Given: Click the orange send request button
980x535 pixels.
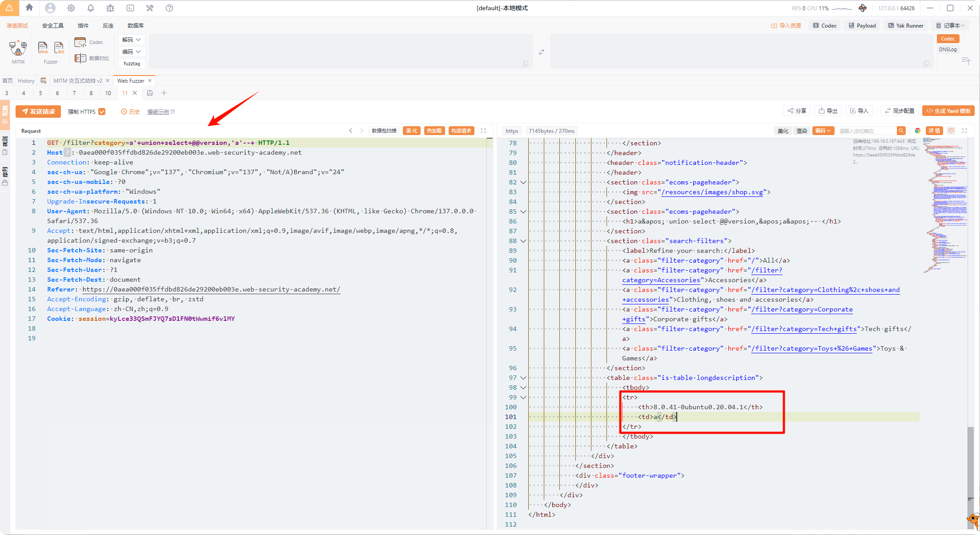Looking at the screenshot, I should click(x=39, y=112).
